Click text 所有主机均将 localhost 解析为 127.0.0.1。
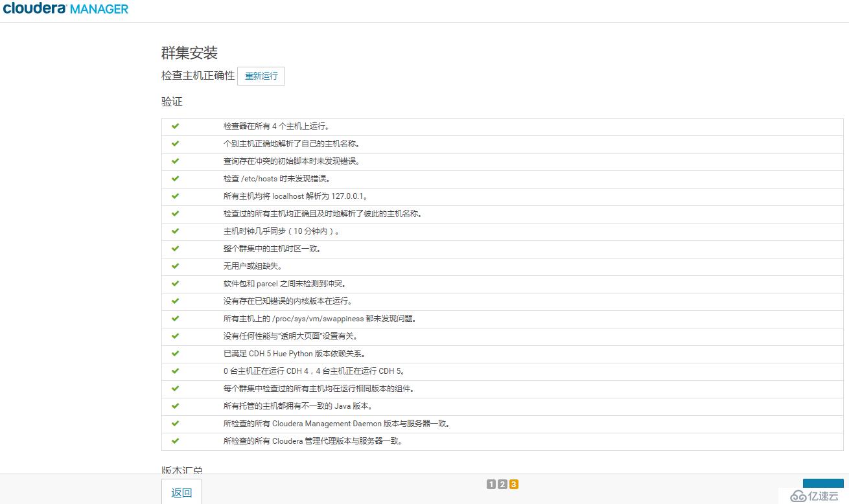The image size is (849, 504). pyautogui.click(x=296, y=196)
